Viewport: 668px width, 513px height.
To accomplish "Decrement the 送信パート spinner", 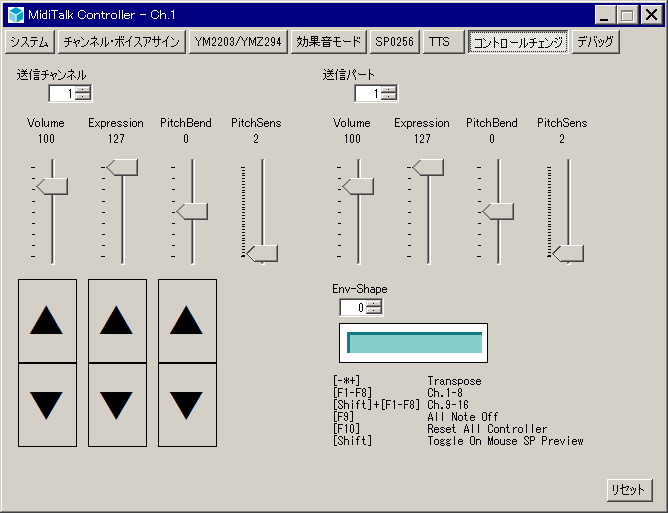I will pyautogui.click(x=389, y=97).
